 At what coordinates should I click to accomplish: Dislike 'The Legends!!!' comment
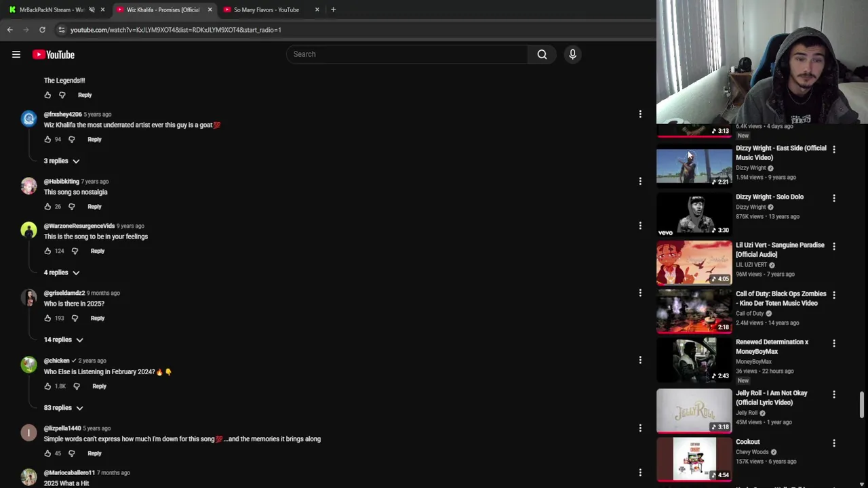pos(62,96)
